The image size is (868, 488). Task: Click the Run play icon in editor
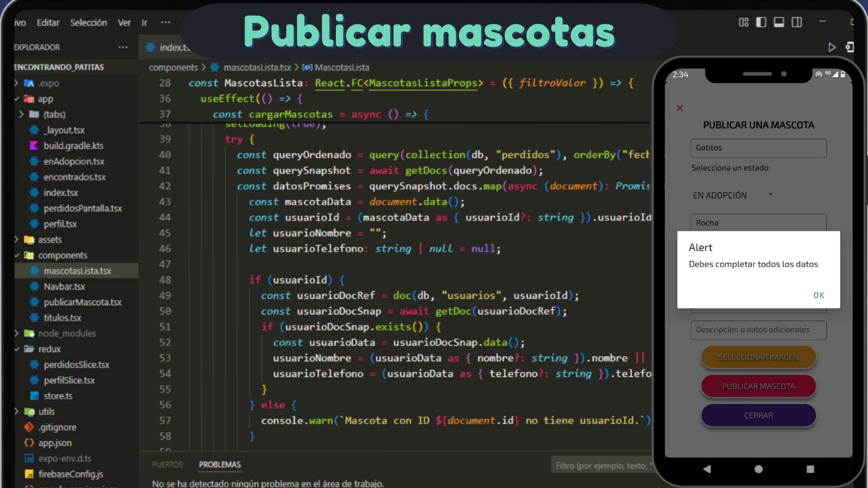pyautogui.click(x=831, y=47)
